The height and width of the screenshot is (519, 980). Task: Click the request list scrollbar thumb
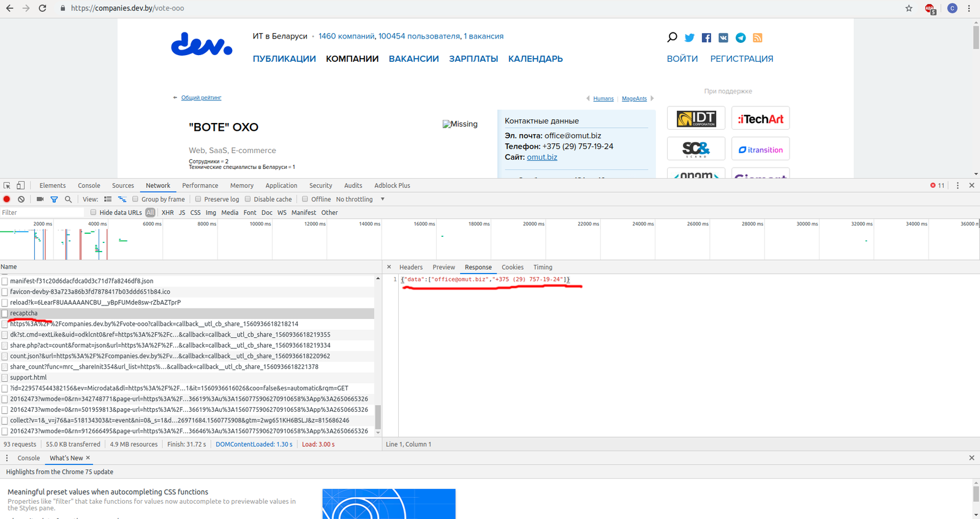pos(377,417)
